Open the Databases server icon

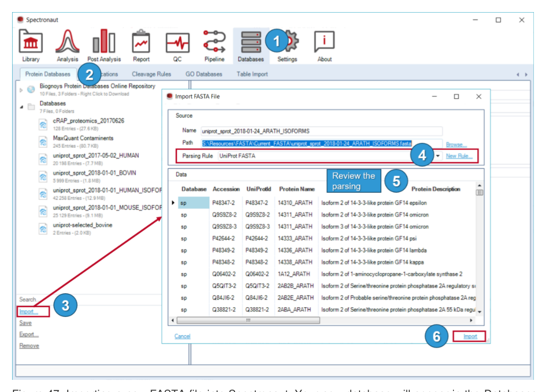(x=251, y=43)
